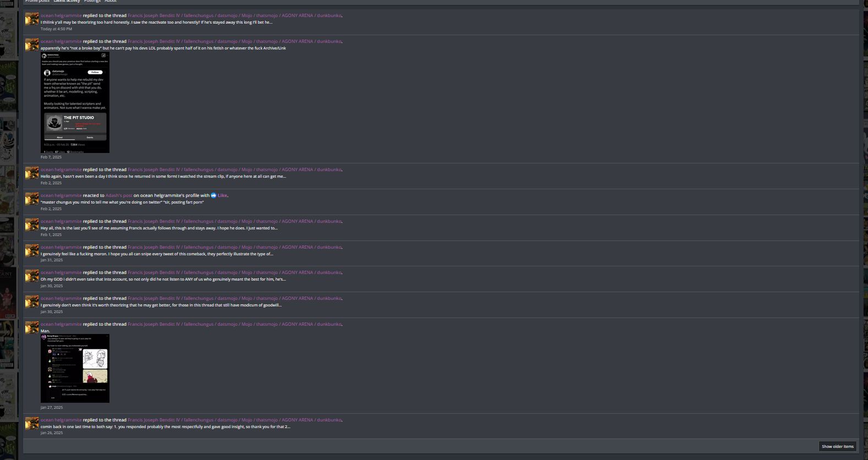Click excerpt 'comin back in one last time'
The height and width of the screenshot is (460, 868).
click(166, 426)
